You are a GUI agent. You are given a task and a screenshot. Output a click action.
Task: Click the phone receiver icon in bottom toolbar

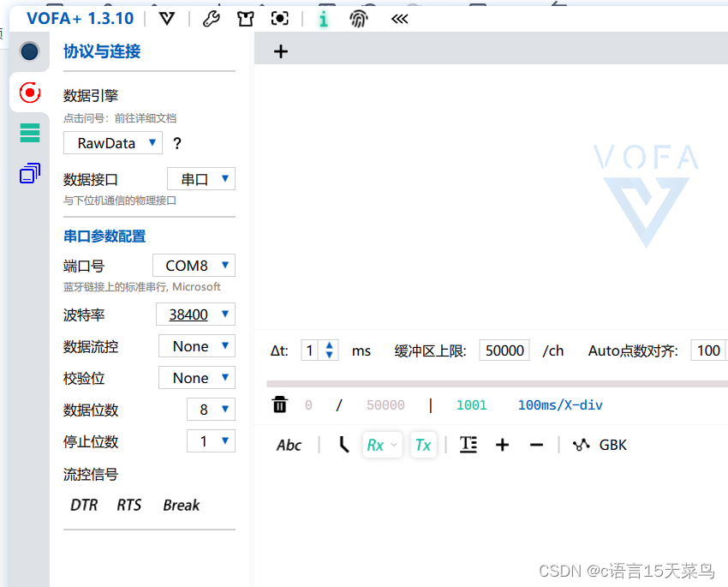[343, 445]
